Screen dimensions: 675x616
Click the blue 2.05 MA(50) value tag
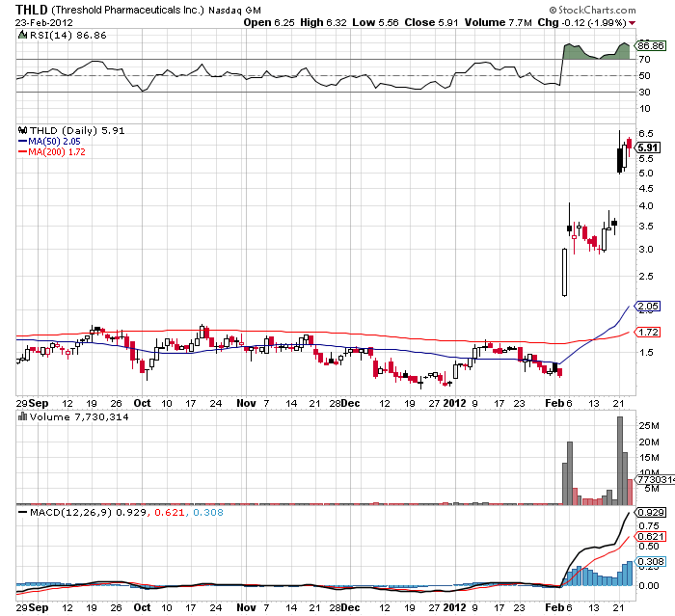647,306
